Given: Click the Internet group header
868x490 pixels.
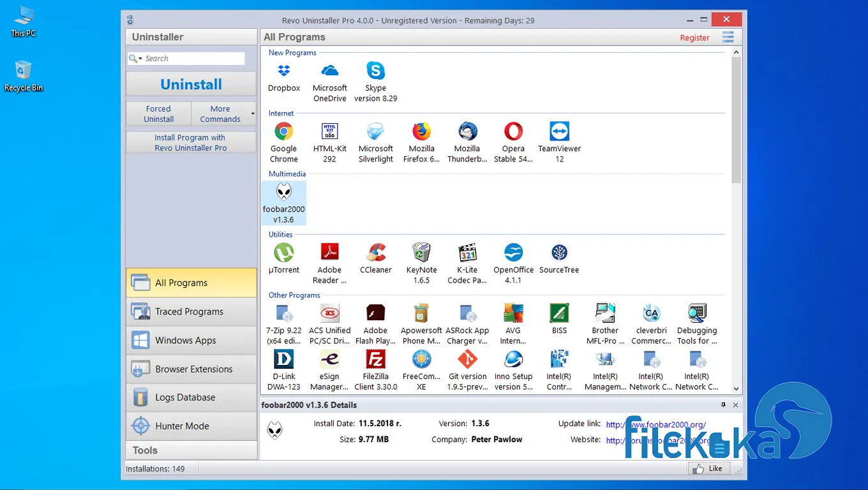Looking at the screenshot, I should 281,114.
